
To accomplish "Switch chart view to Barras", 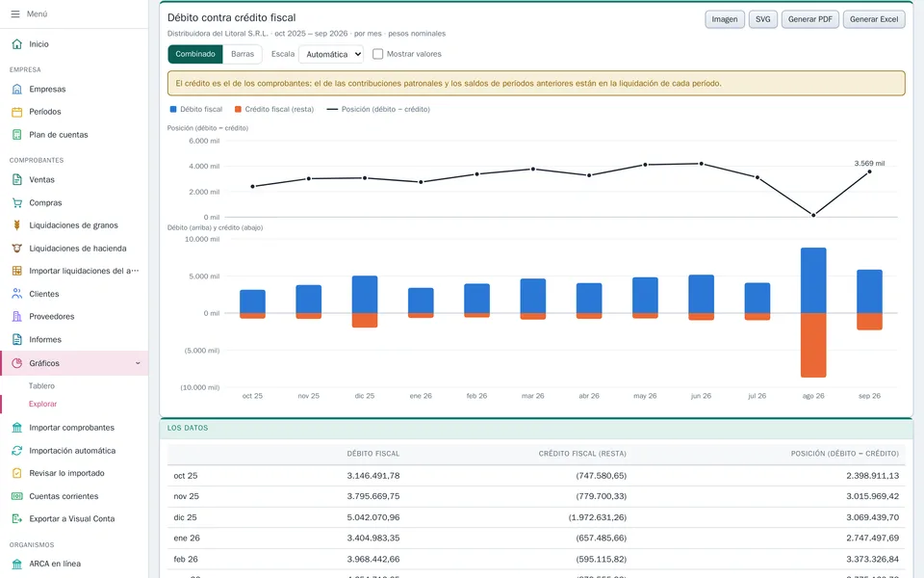I will coord(243,54).
